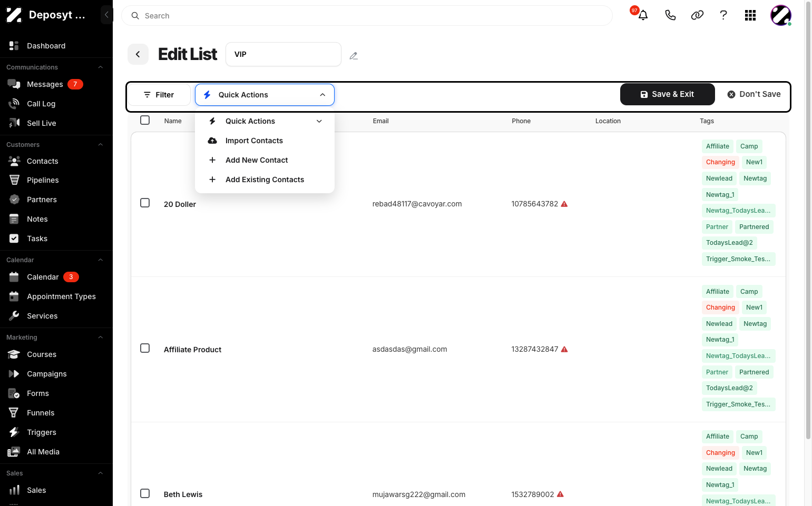Collapse the Marketing sidebar section
Screen dimensions: 812x506
[x=100, y=338]
